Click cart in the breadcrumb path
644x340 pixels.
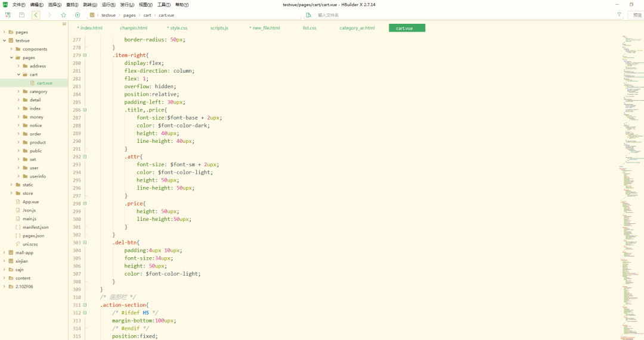(147, 15)
